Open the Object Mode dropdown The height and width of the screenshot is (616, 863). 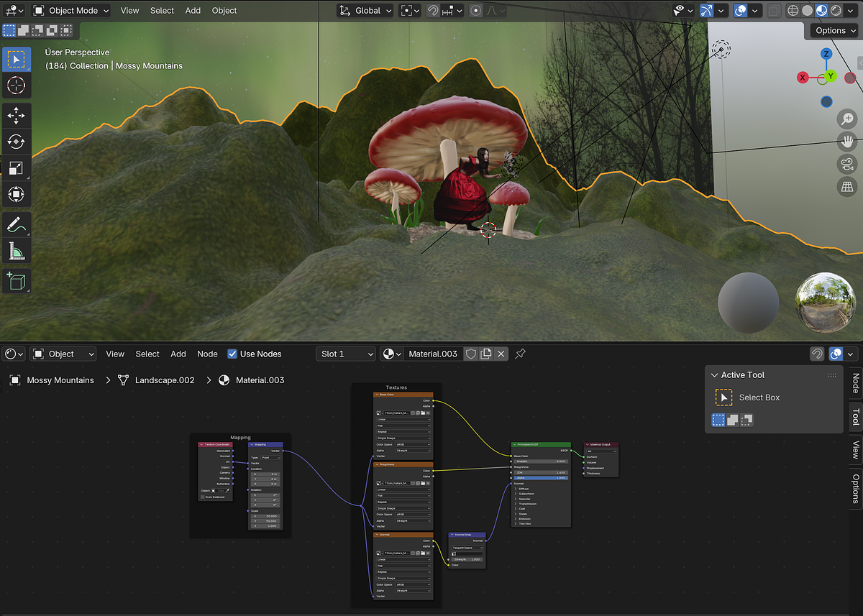[x=70, y=11]
